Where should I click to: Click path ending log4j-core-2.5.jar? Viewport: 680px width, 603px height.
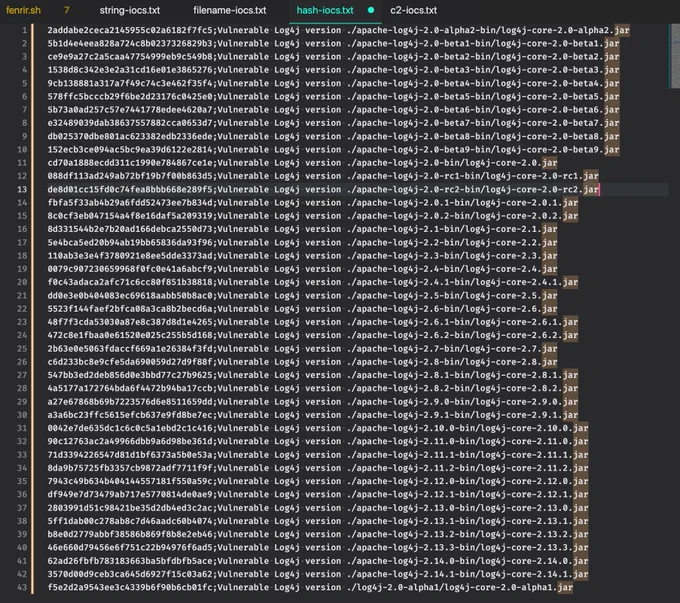(452, 296)
